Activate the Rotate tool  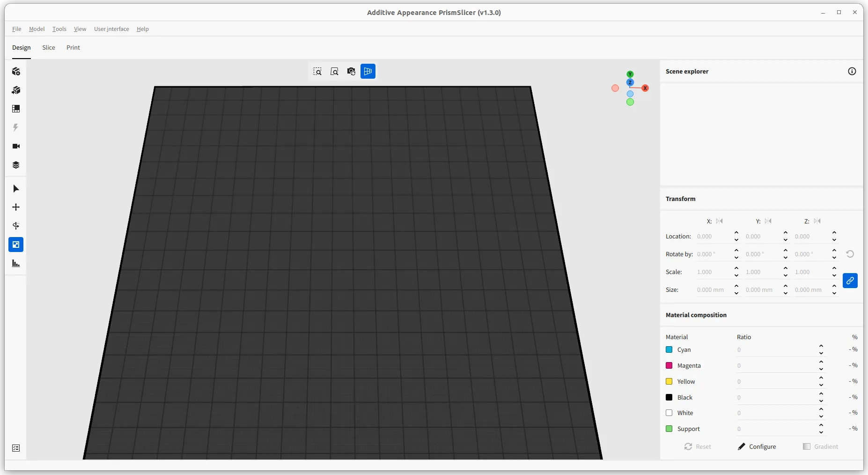point(16,226)
